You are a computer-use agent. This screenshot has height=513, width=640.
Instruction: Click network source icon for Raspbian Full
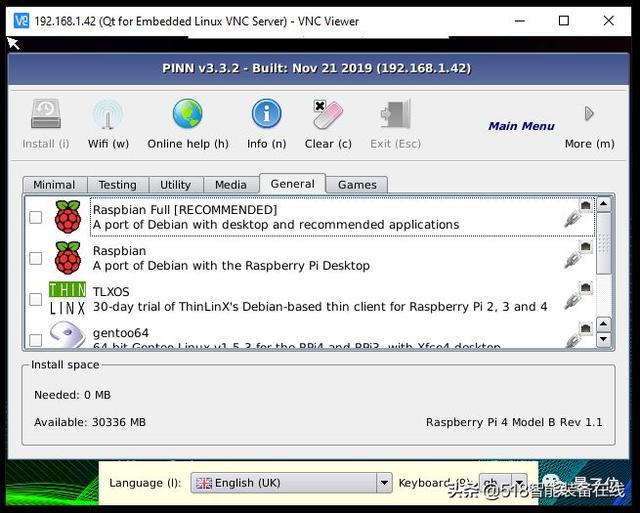tap(579, 213)
